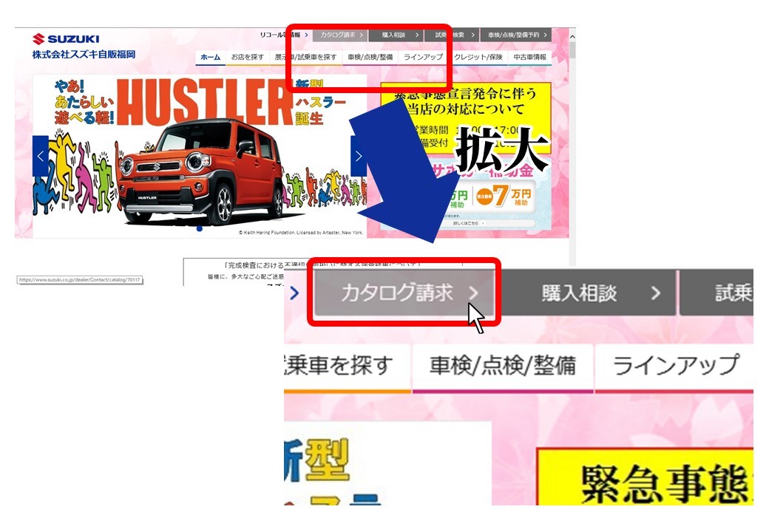The width and height of the screenshot is (769, 532).
Task: Click the 株式会社スズキ自販福岡 dealer name
Action: pos(84,55)
